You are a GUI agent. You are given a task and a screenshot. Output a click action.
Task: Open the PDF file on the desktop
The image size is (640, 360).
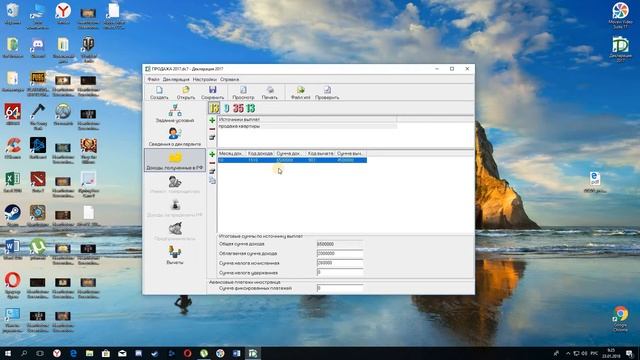[595, 182]
